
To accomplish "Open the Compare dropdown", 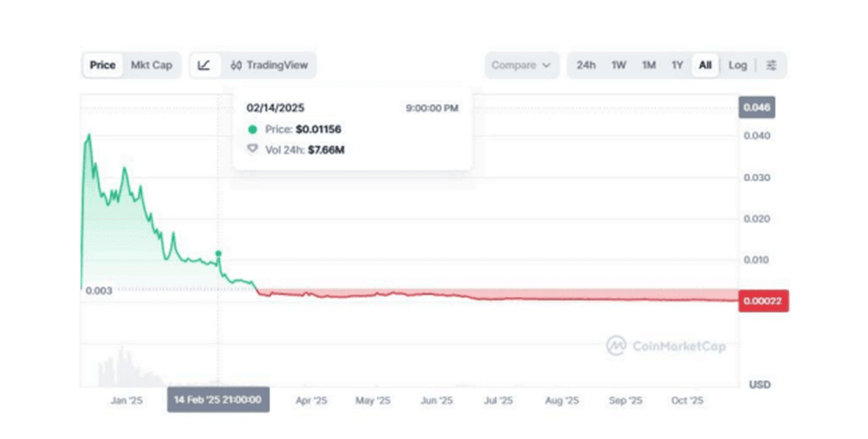I will point(522,65).
